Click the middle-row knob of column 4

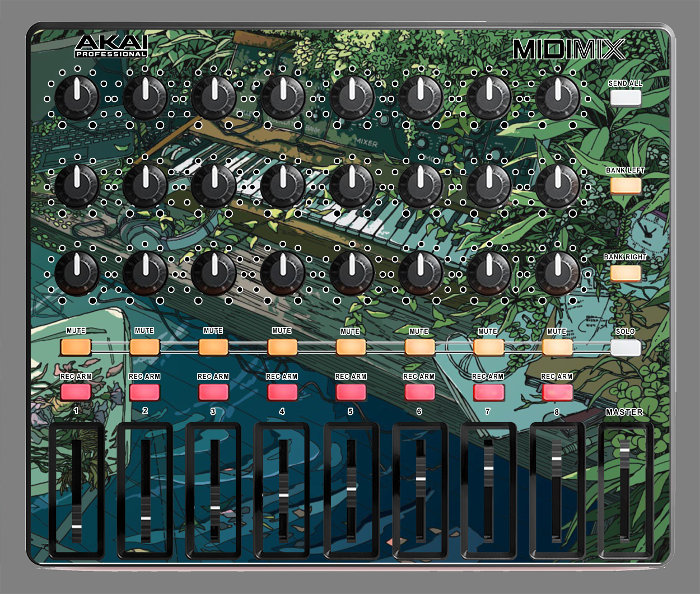[x=283, y=185]
